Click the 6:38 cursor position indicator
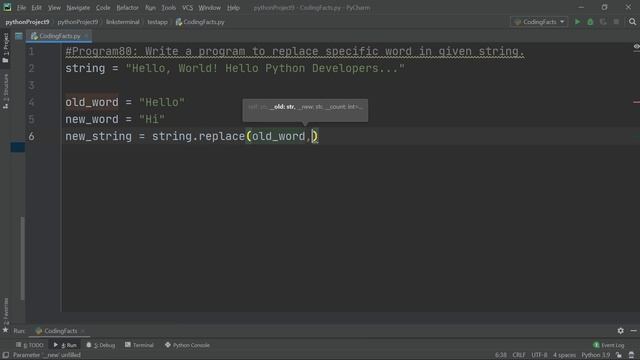Viewport: 640px width, 360px height. tap(500, 355)
